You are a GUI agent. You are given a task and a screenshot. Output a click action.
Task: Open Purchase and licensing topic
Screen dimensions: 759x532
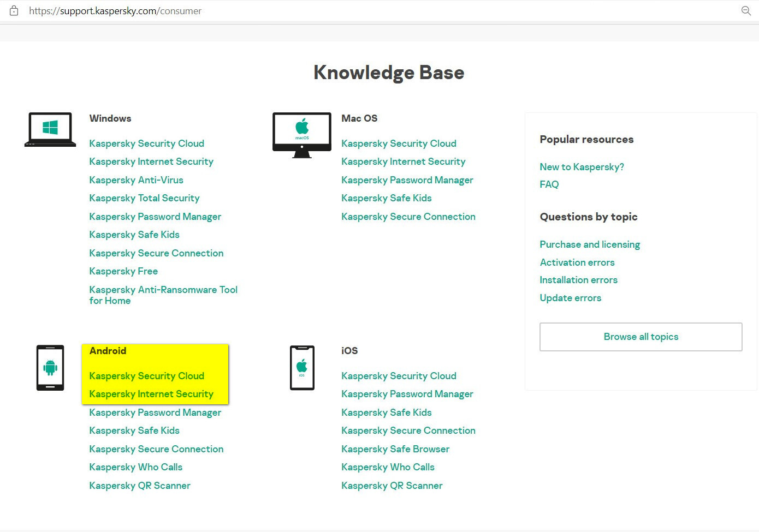point(590,244)
